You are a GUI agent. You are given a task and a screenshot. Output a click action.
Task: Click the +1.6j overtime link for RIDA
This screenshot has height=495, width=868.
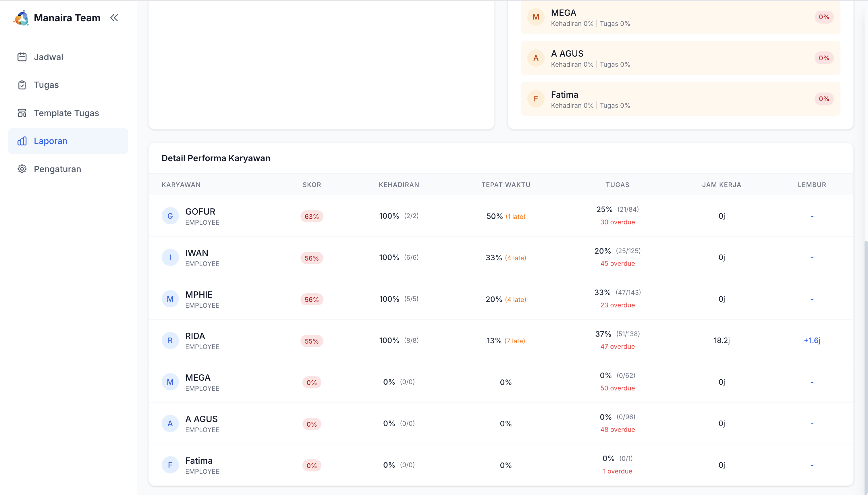click(x=812, y=340)
